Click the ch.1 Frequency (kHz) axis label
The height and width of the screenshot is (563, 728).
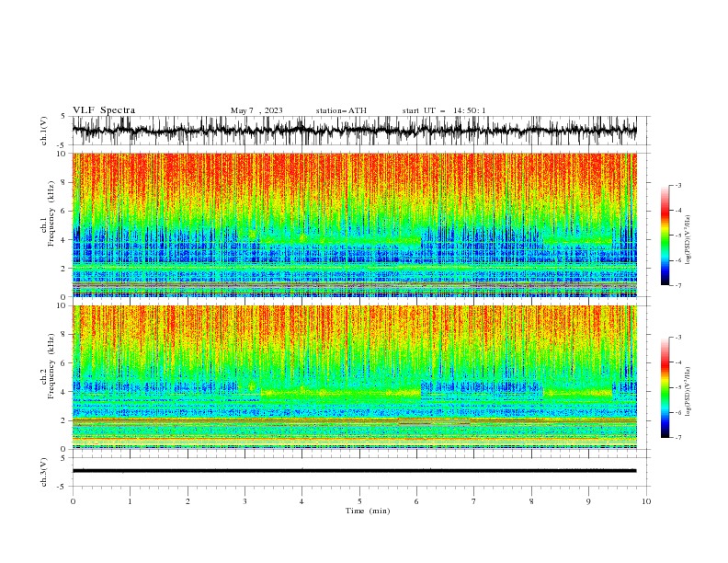(48, 213)
